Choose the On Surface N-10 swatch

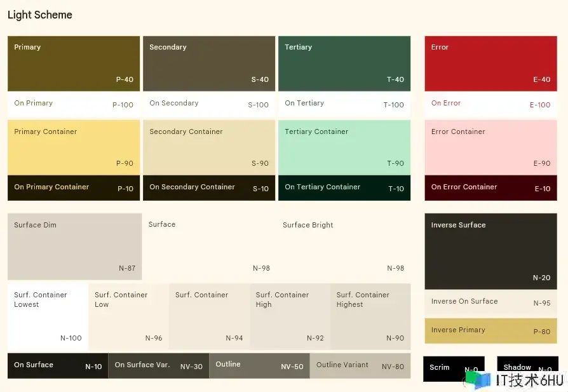[57, 366]
